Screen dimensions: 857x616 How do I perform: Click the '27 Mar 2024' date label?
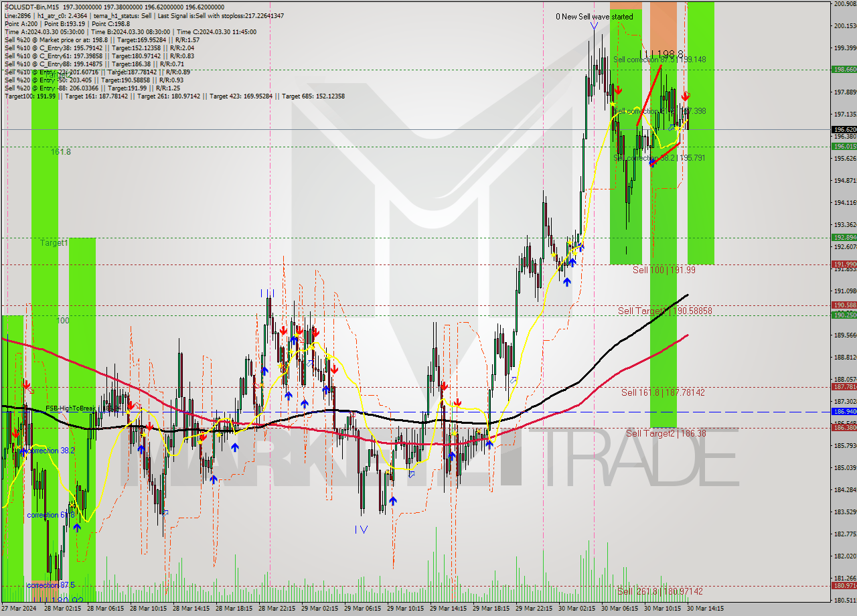[19, 609]
